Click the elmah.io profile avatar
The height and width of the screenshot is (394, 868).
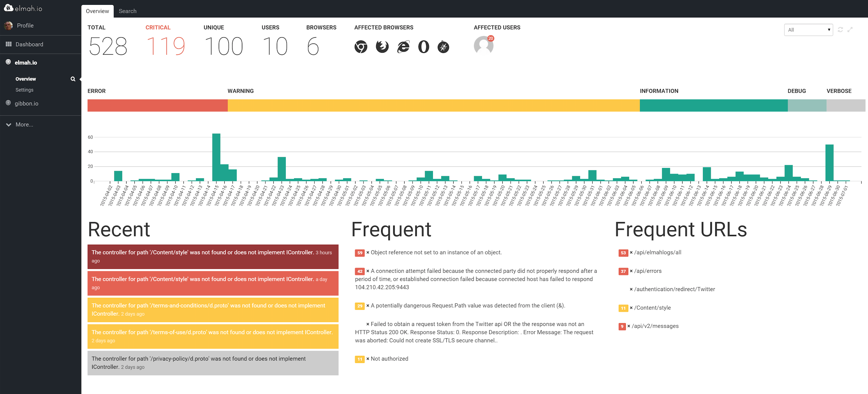(x=8, y=25)
